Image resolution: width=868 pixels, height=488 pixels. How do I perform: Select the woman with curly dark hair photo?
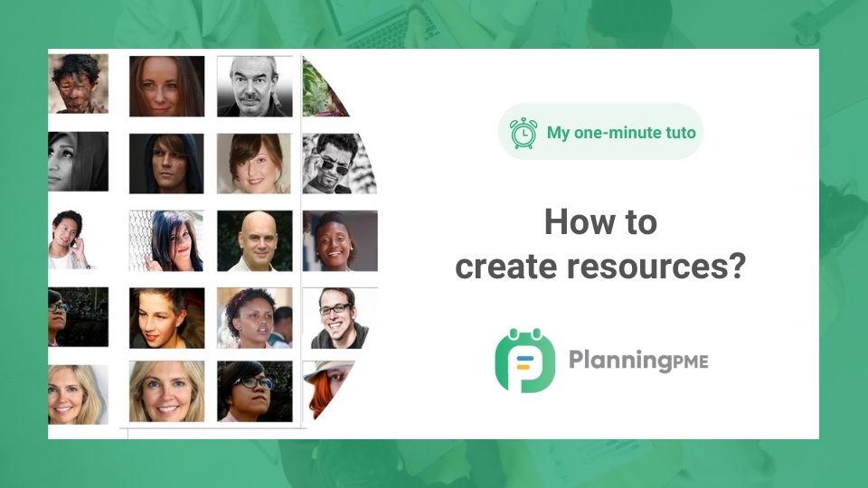tap(254, 318)
